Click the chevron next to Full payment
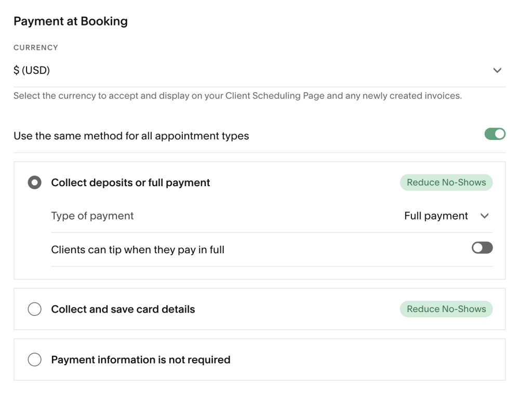 [485, 216]
